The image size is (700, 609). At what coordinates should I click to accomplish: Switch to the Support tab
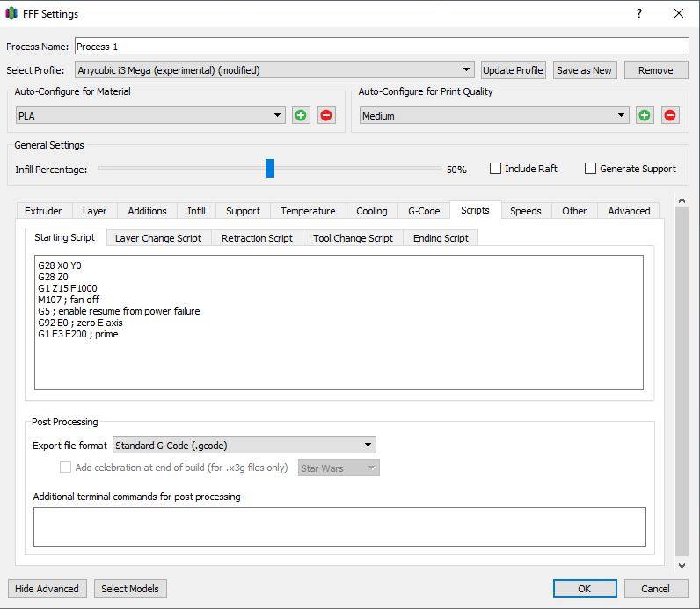243,211
